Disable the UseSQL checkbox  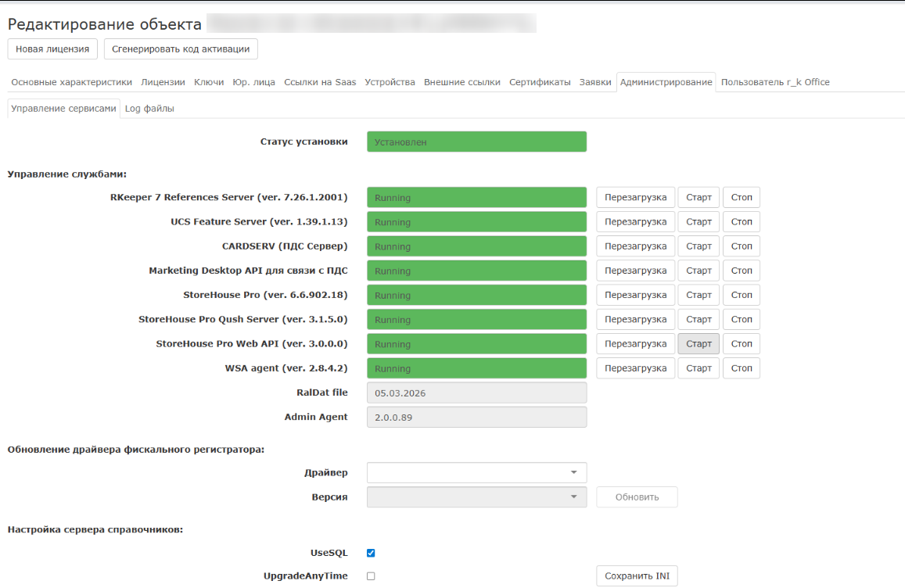tap(371, 553)
